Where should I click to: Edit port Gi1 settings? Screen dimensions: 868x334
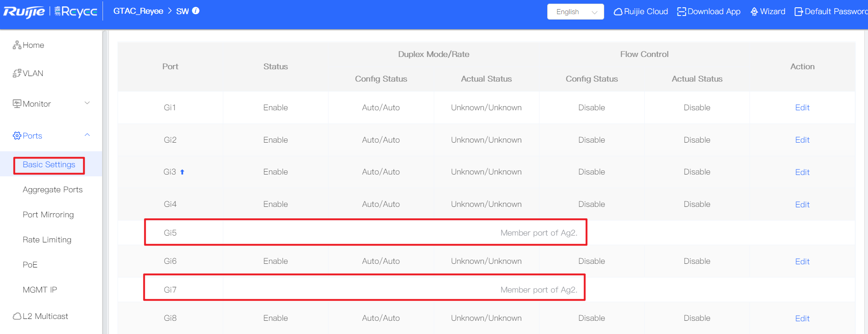802,108
